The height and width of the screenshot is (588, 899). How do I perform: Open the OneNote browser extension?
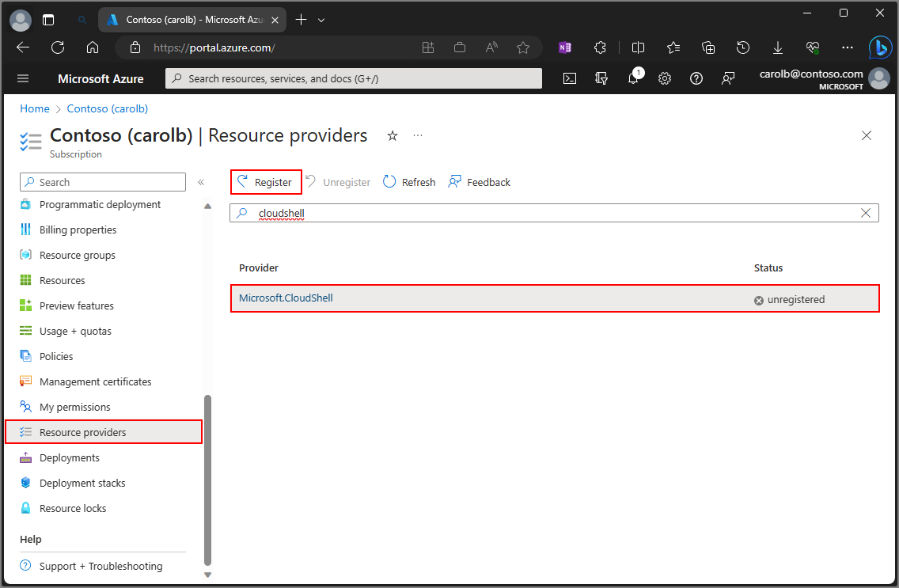pos(565,47)
